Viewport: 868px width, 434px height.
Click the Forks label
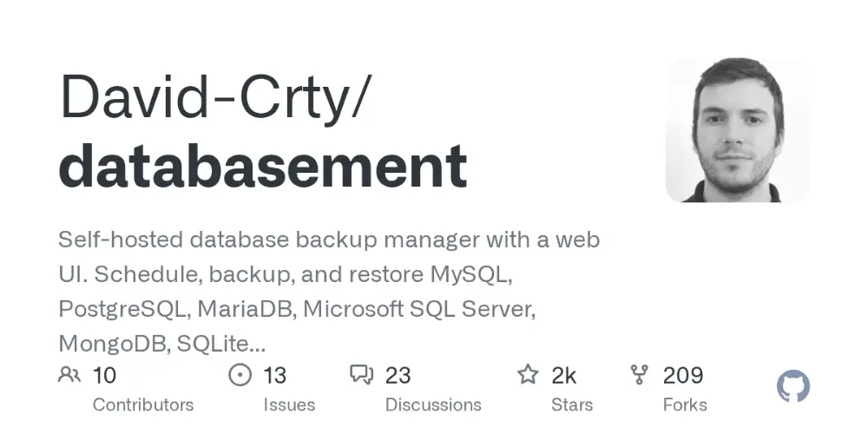[685, 404]
